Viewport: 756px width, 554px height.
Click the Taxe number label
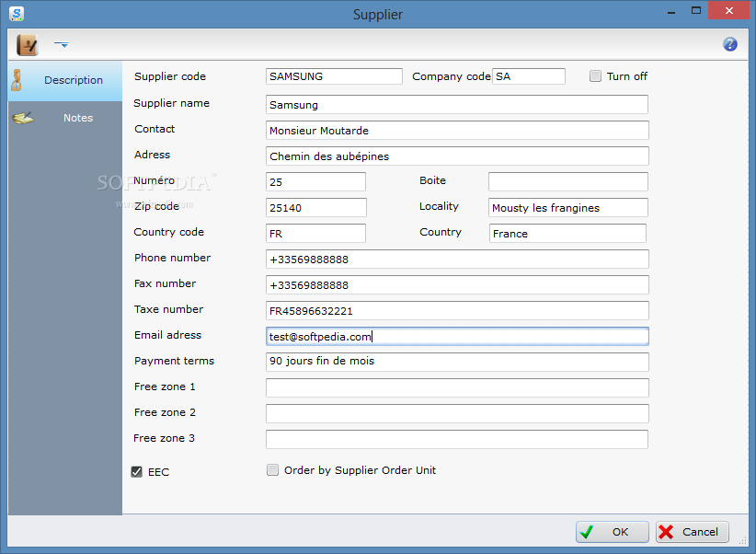coord(168,309)
